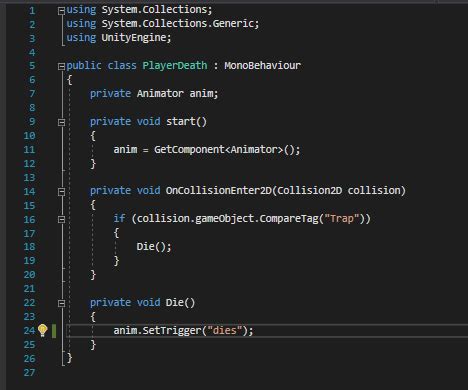
Task: Click line number 5 in the margin
Action: (32, 66)
